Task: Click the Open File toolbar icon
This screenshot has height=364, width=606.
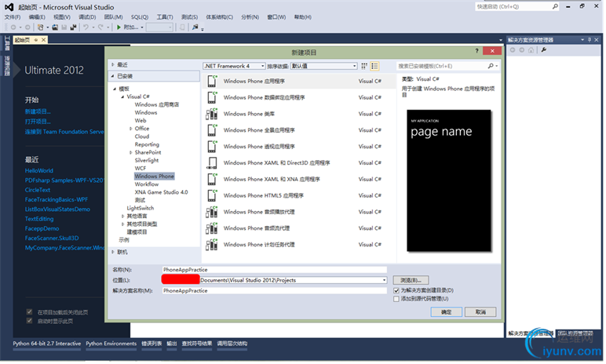Action: point(55,27)
